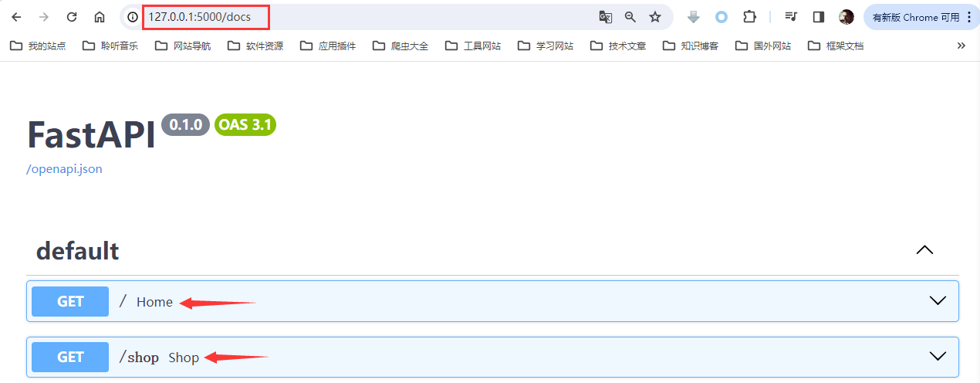Viewport: 980px width, 383px height.
Task: Show more bookmarks overflow chevron
Action: click(961, 46)
